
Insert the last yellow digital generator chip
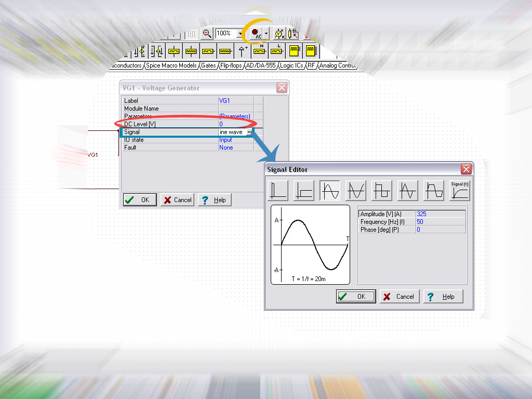click(311, 51)
